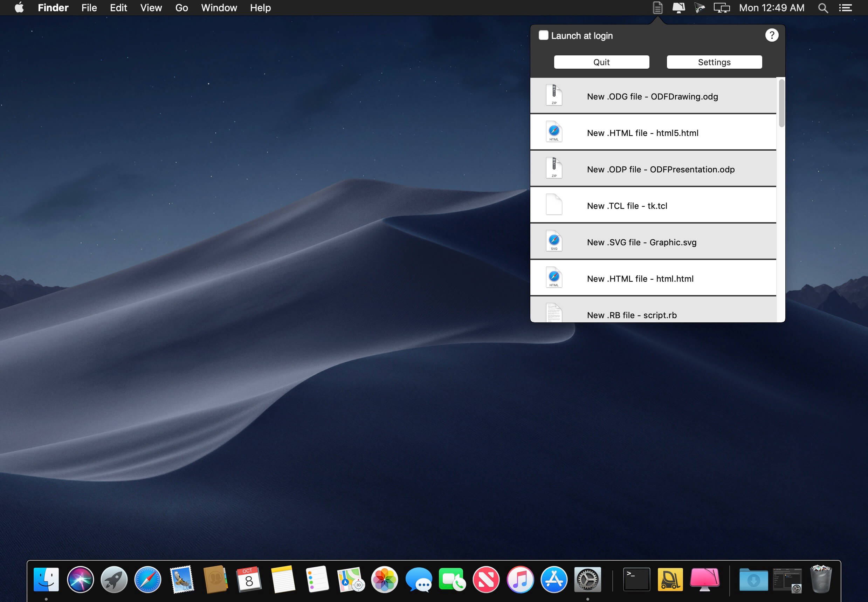
Task: Click the New File document menu bar icon
Action: [657, 8]
